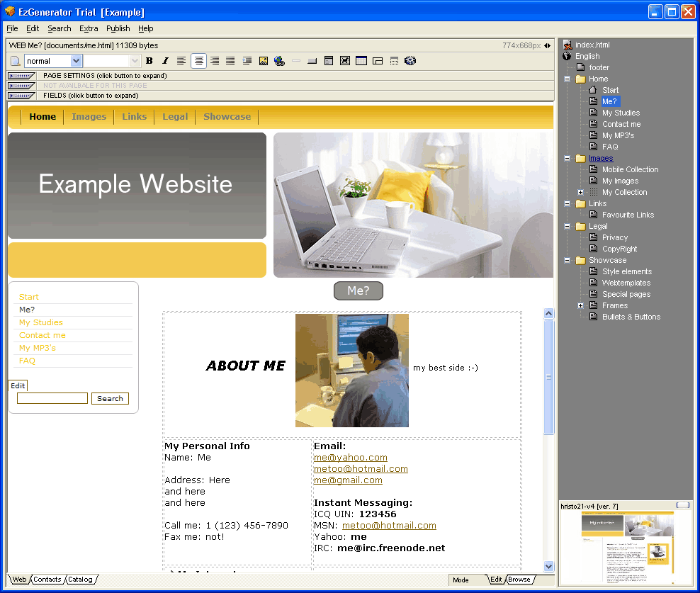The height and width of the screenshot is (593, 700).
Task: Toggle center alignment button
Action: [198, 61]
